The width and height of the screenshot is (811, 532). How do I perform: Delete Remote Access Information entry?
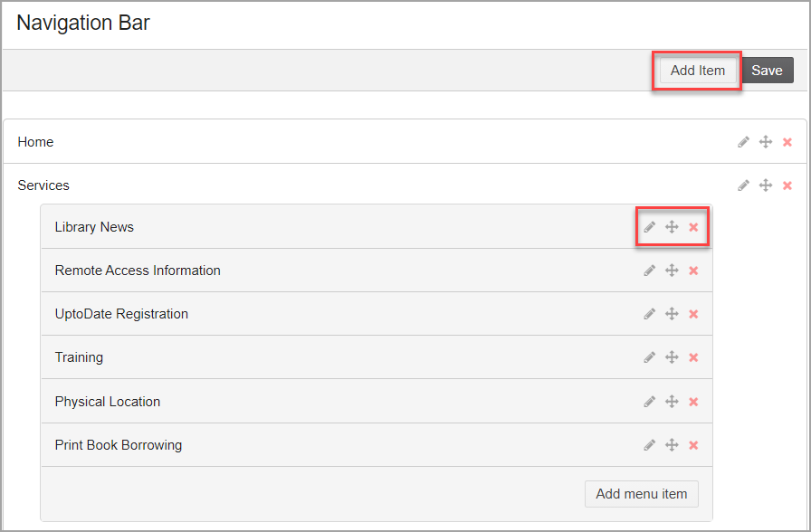(x=693, y=271)
